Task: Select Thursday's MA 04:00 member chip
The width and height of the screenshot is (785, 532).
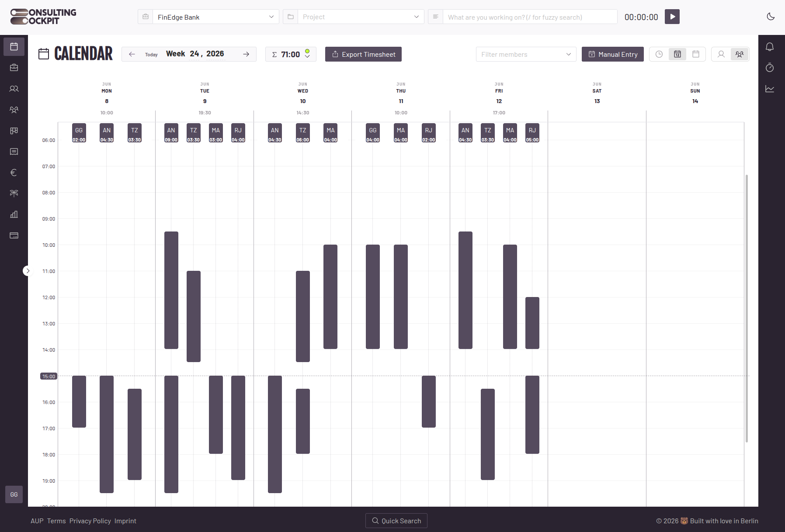Action: click(400, 133)
